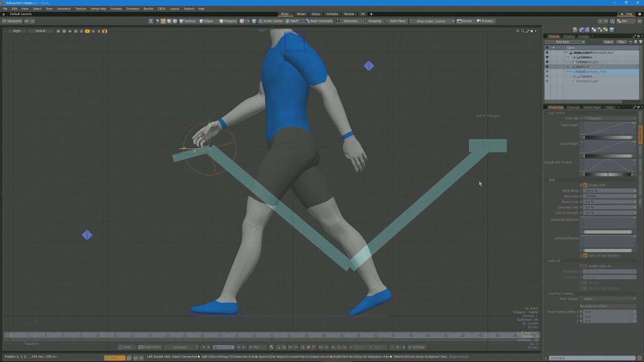Click the Filter button in item list
This screenshot has height=362, width=644.
(621, 42)
